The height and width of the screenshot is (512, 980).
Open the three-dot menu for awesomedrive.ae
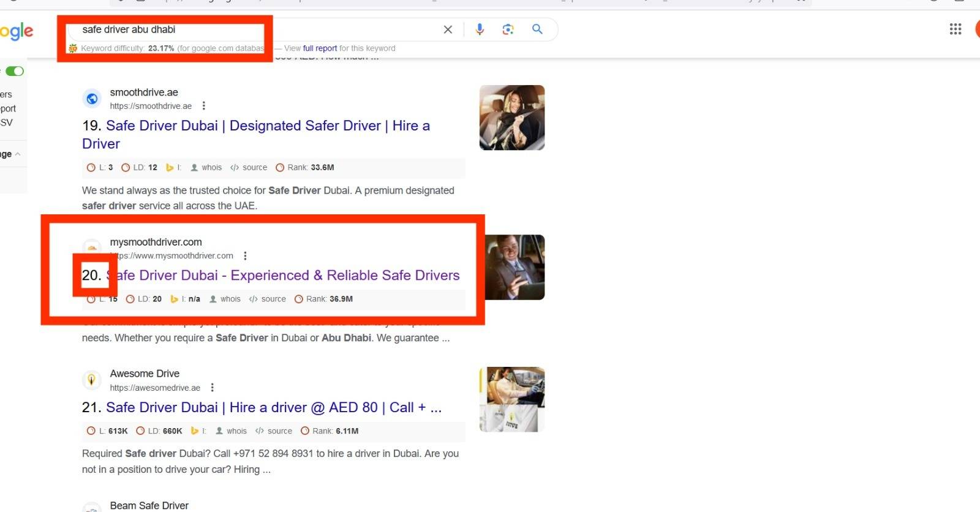point(212,388)
